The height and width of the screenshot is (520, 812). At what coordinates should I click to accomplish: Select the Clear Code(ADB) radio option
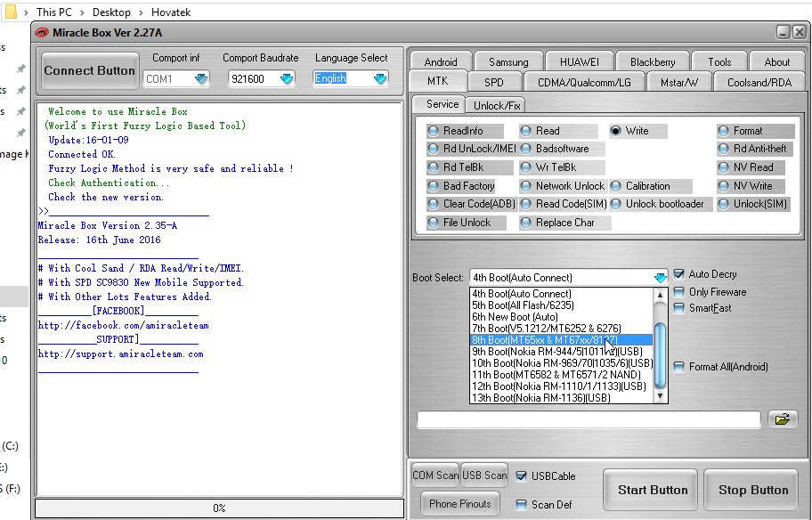click(434, 204)
